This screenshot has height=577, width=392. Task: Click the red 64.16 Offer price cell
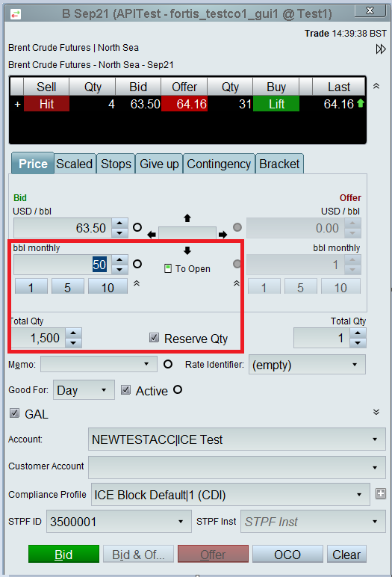(184, 104)
